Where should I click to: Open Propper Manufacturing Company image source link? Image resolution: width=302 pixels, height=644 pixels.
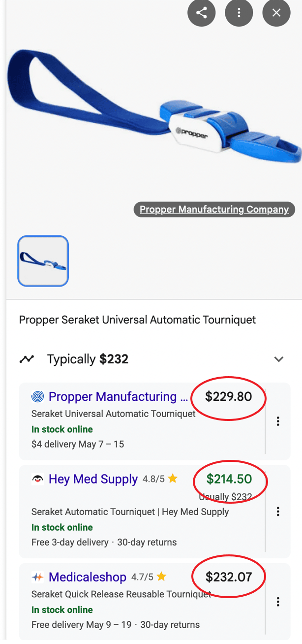pos(214,209)
